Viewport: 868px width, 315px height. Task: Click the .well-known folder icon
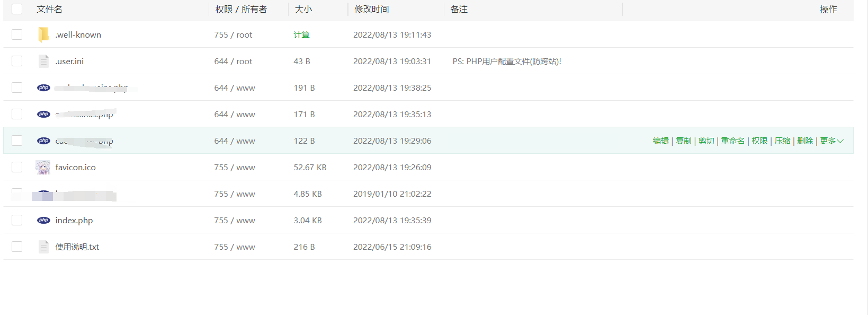43,34
